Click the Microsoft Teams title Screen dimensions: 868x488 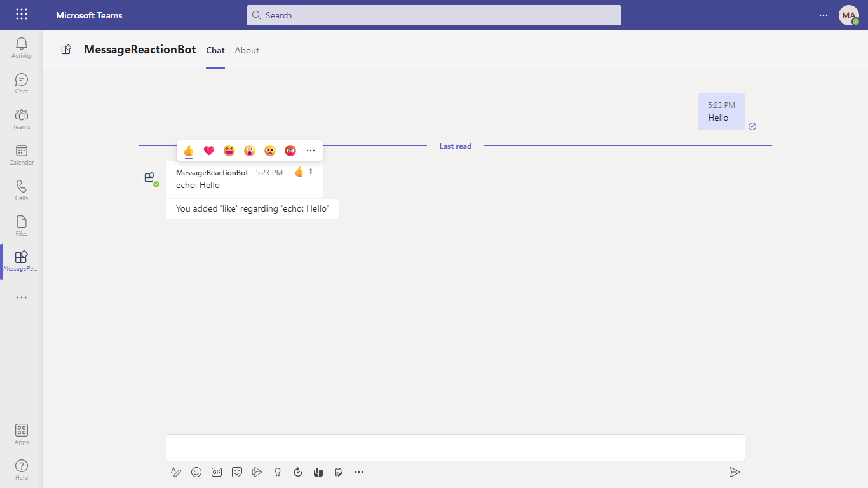click(89, 15)
